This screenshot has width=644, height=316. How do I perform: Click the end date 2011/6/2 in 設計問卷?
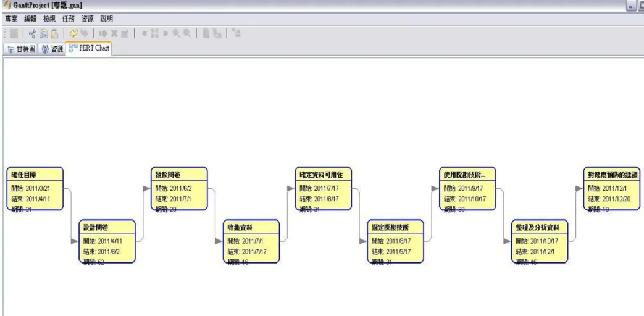109,252
